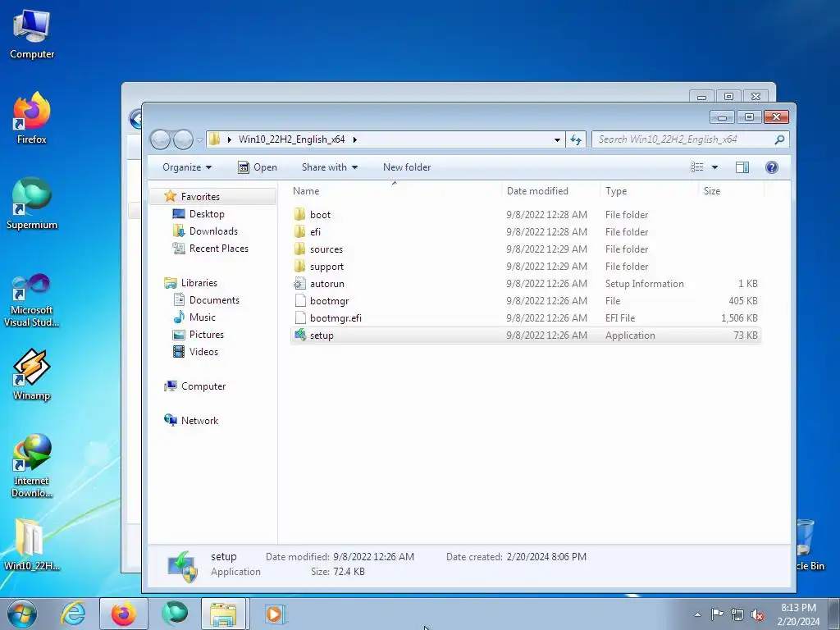Open the view options dropdown arrow
The width and height of the screenshot is (840, 630).
tap(714, 167)
